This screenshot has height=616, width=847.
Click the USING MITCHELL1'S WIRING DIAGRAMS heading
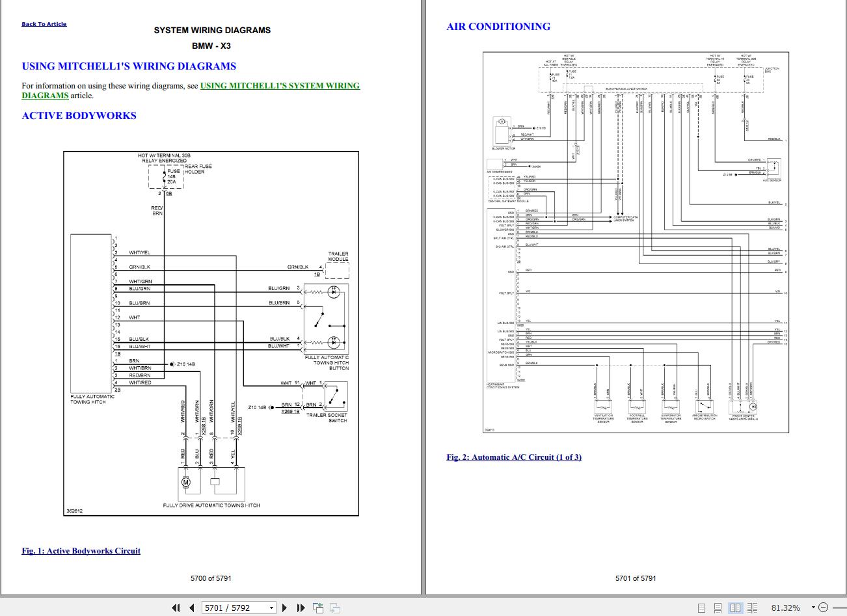point(129,66)
